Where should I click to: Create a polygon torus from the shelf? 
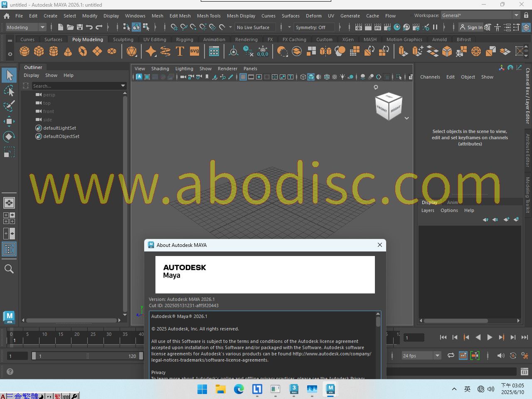tap(83, 51)
